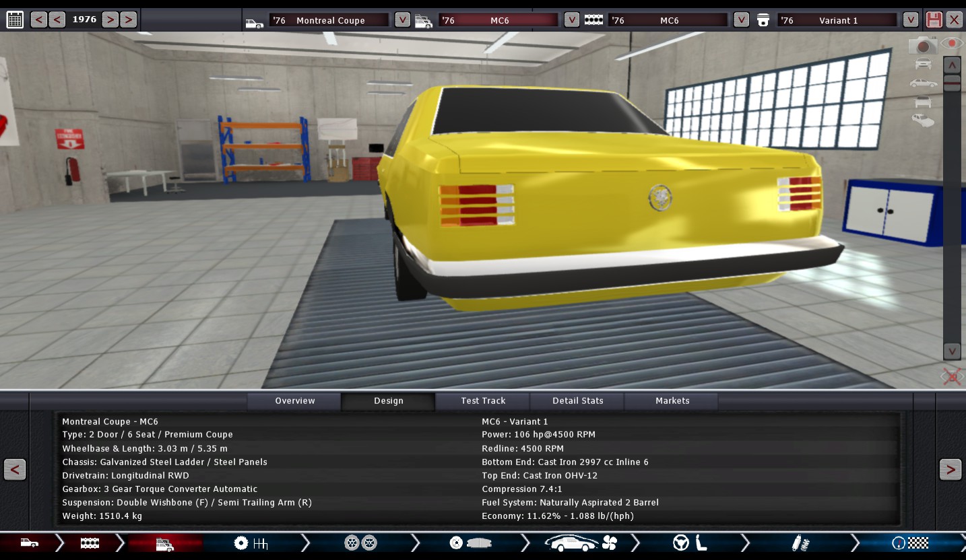The image size is (966, 560).
Task: Open the dropdown beside the red MC6 trim
Action: tap(571, 20)
